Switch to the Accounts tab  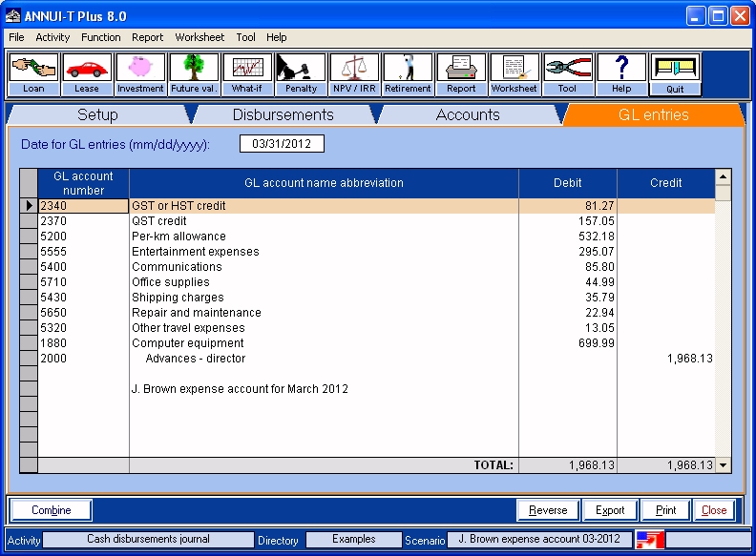[468, 114]
